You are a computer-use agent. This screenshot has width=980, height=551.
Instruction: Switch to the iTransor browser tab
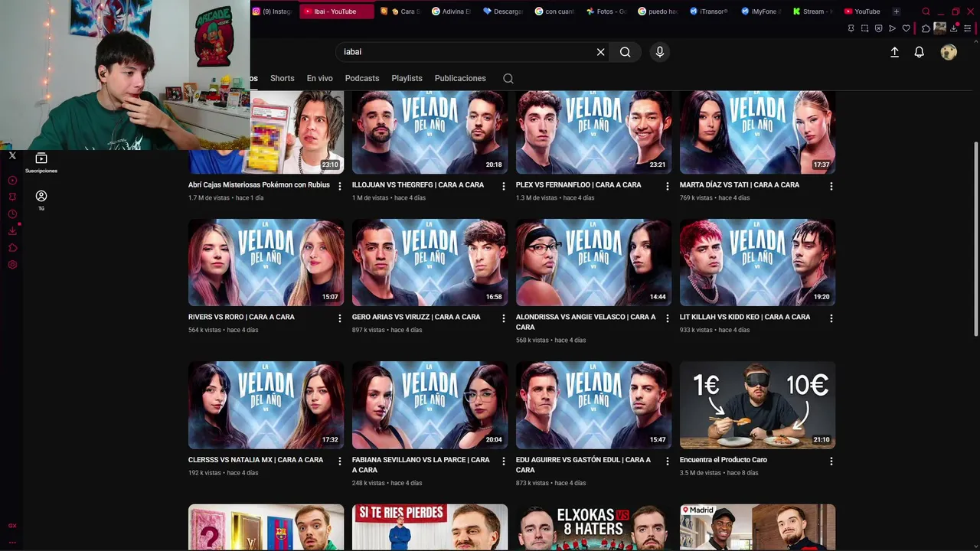[708, 11]
